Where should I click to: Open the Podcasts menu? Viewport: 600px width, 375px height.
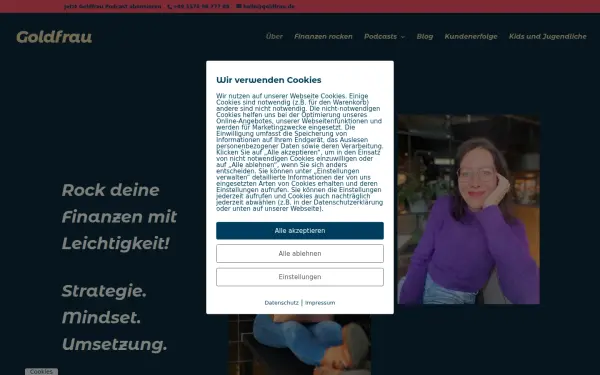[380, 36]
